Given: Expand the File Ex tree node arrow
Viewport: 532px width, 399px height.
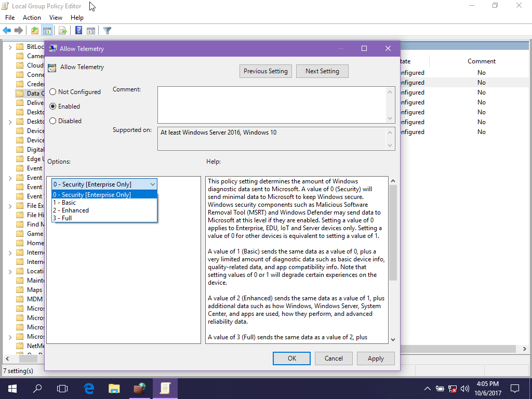Looking at the screenshot, I should (10, 206).
